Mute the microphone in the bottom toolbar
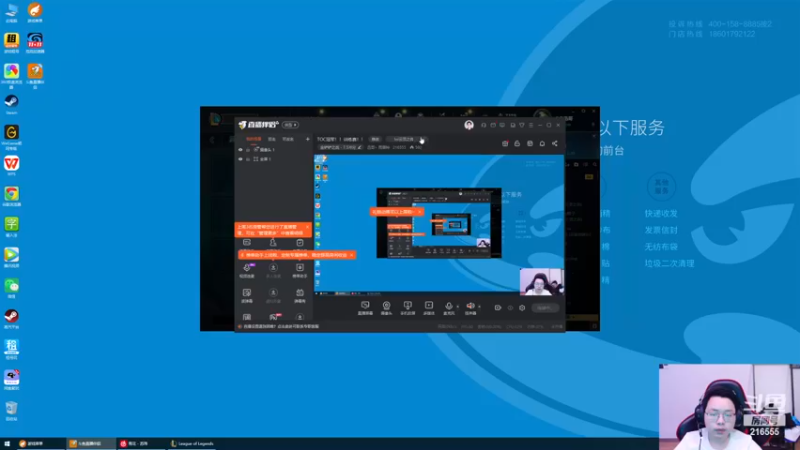This screenshot has width=800, height=450. [x=448, y=308]
